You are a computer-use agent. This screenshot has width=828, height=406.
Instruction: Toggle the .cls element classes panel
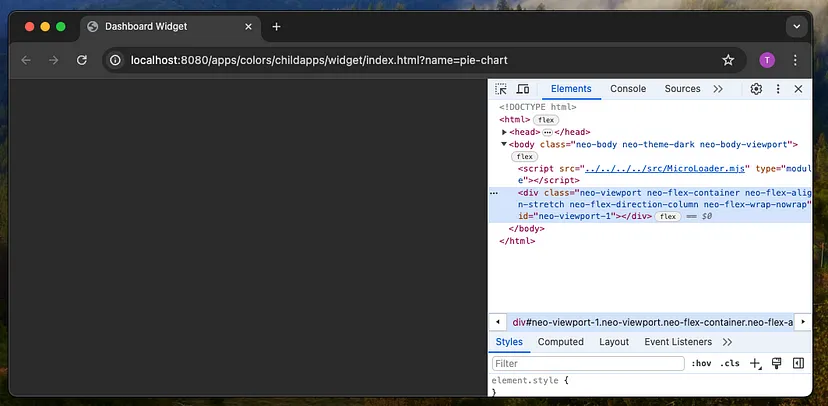(730, 364)
